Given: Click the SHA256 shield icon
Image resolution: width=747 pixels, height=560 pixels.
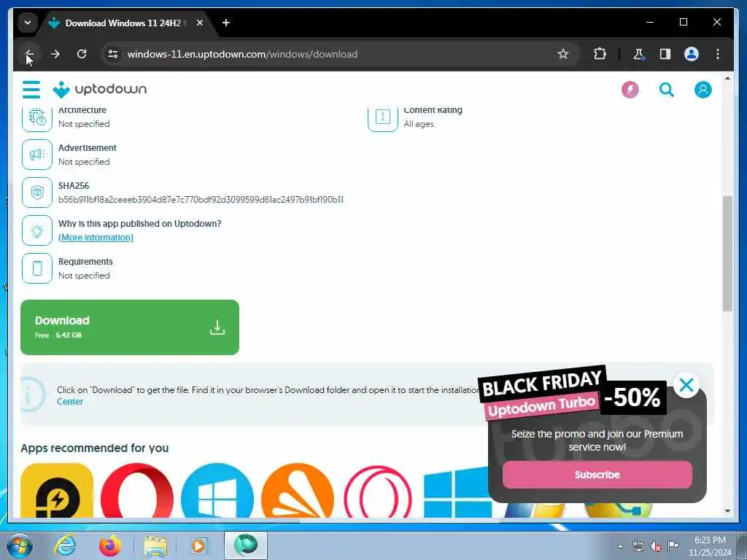Looking at the screenshot, I should pyautogui.click(x=37, y=192).
